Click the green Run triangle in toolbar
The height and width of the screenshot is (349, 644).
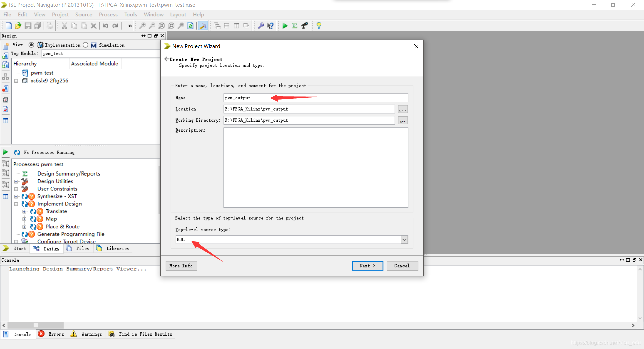click(285, 26)
